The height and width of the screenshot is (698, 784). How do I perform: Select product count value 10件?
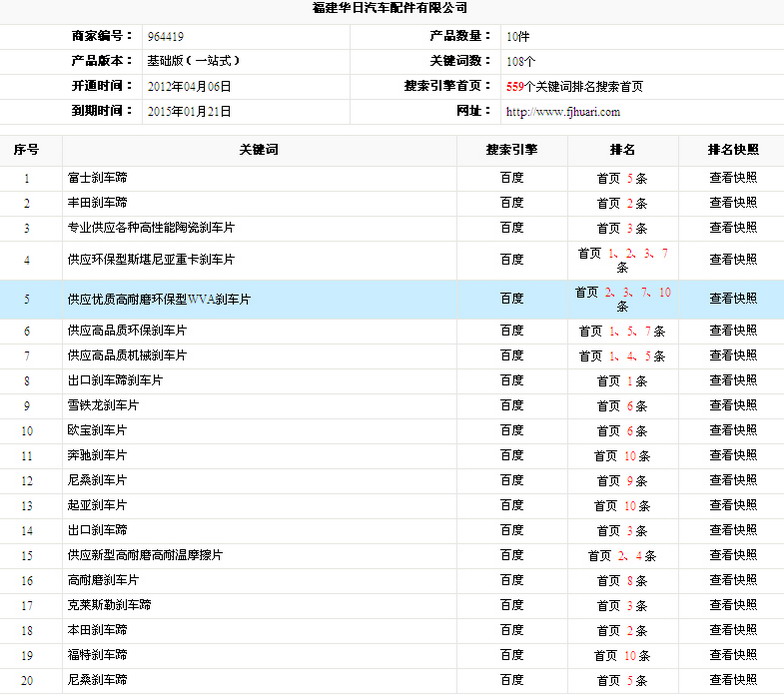click(x=518, y=37)
